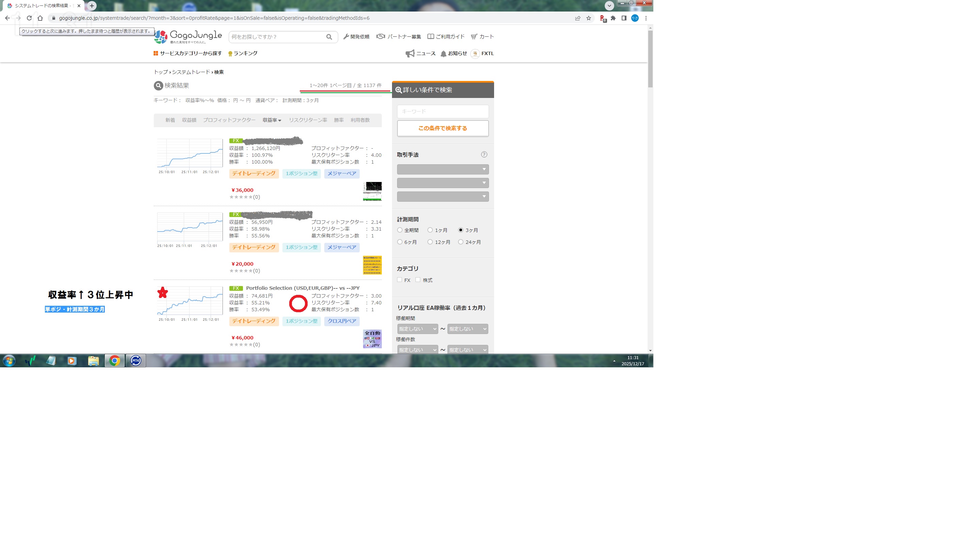Open the 収益率 sort dropdown arrow
The height and width of the screenshot is (551, 980).
(280, 120)
